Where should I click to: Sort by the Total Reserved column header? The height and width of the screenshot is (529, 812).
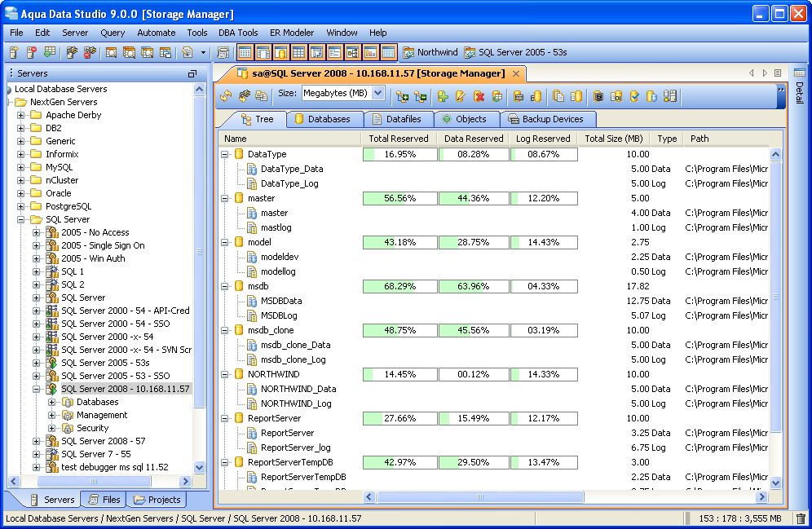coord(398,139)
